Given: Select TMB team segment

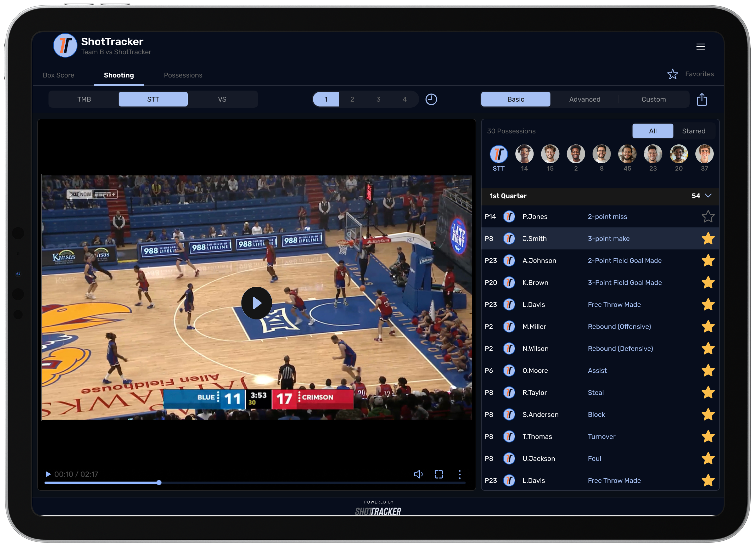Looking at the screenshot, I should pyautogui.click(x=84, y=99).
